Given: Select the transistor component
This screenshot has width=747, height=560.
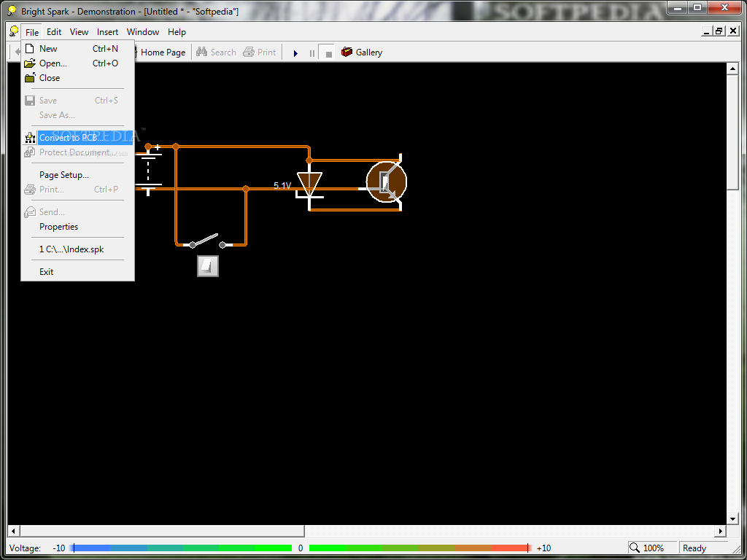Looking at the screenshot, I should click(x=387, y=182).
